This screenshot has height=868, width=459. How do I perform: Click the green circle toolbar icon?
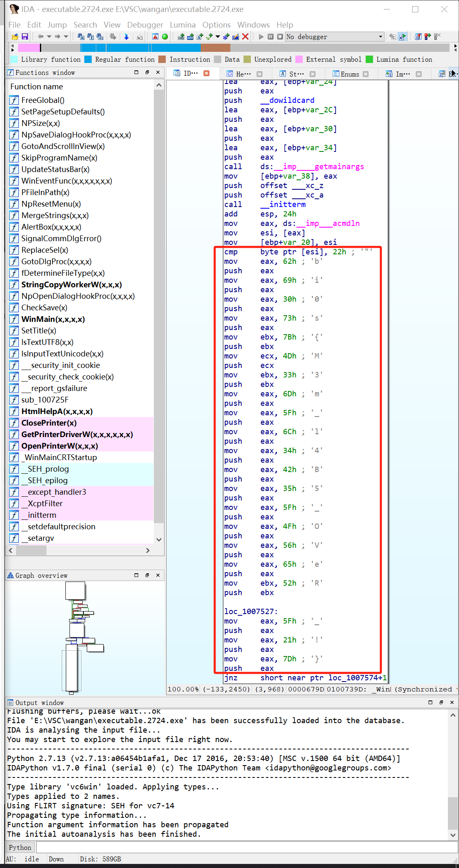(165, 37)
